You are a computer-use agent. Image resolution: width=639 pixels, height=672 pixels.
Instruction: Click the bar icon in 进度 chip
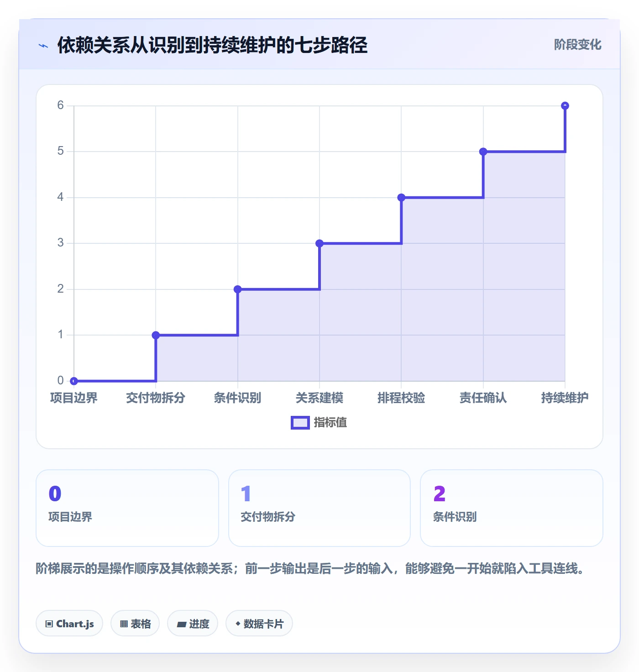click(x=182, y=624)
